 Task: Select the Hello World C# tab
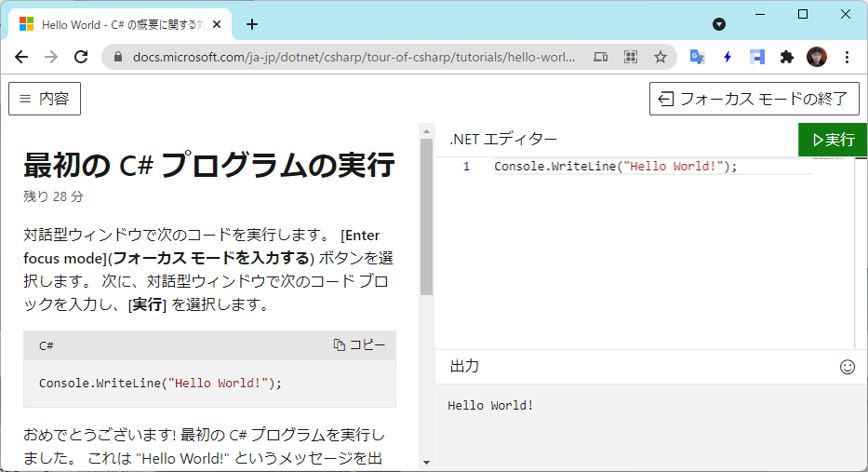120,24
